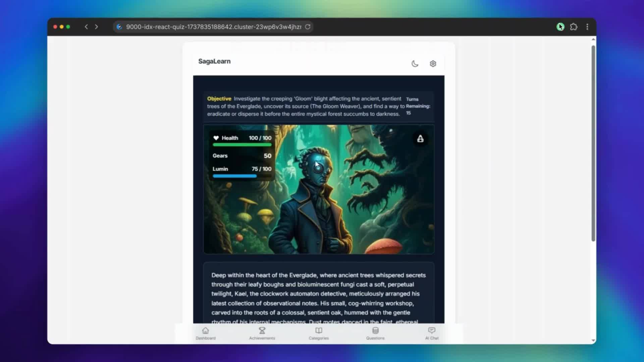Click the Lumin progress bar
Screen dimensions: 644x362
[x=234, y=176]
